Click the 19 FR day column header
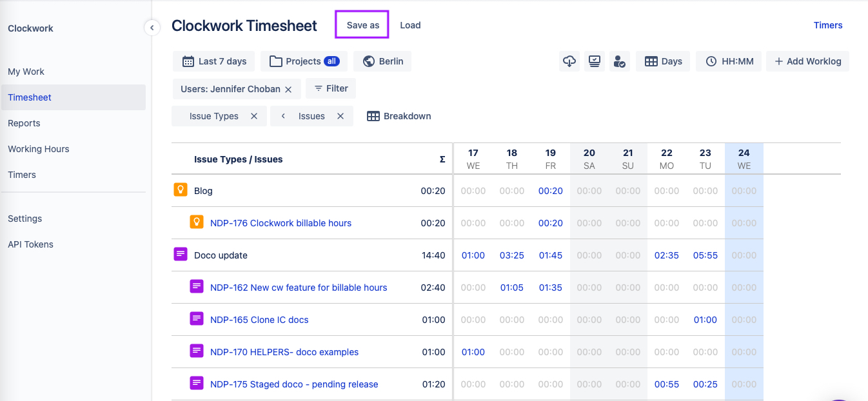Viewport: 868px width, 401px height. [x=551, y=159]
